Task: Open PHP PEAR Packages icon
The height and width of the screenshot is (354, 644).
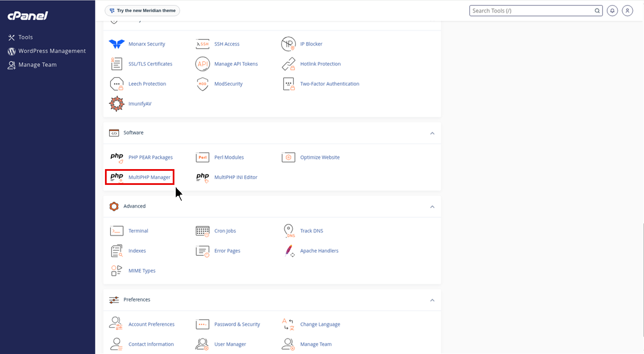Action: 117,157
